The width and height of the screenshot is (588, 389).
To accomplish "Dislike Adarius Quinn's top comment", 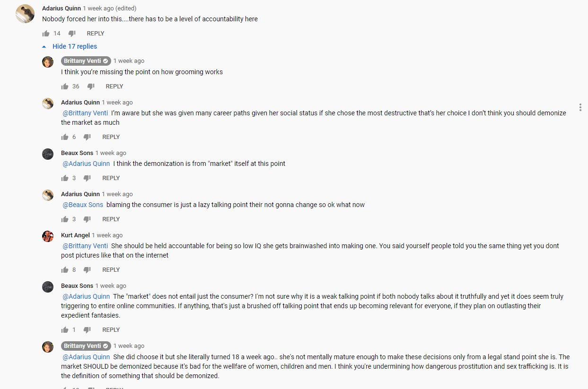I will point(72,34).
